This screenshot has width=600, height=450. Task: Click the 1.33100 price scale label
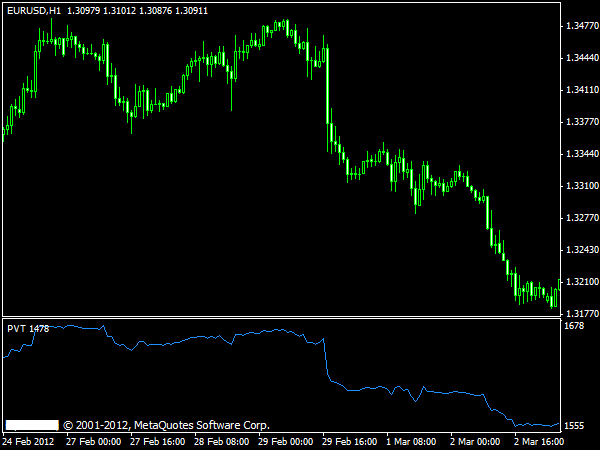coord(582,186)
